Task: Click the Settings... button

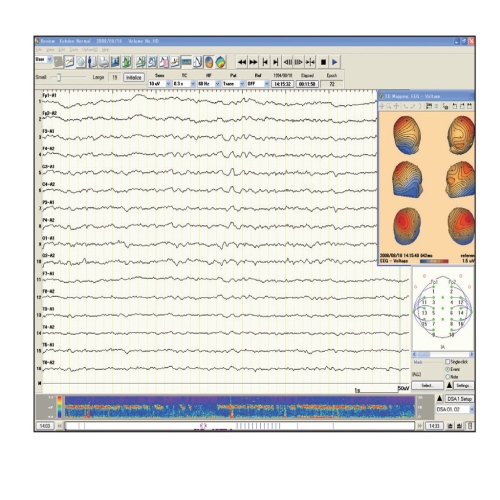Action: pyautogui.click(x=464, y=385)
